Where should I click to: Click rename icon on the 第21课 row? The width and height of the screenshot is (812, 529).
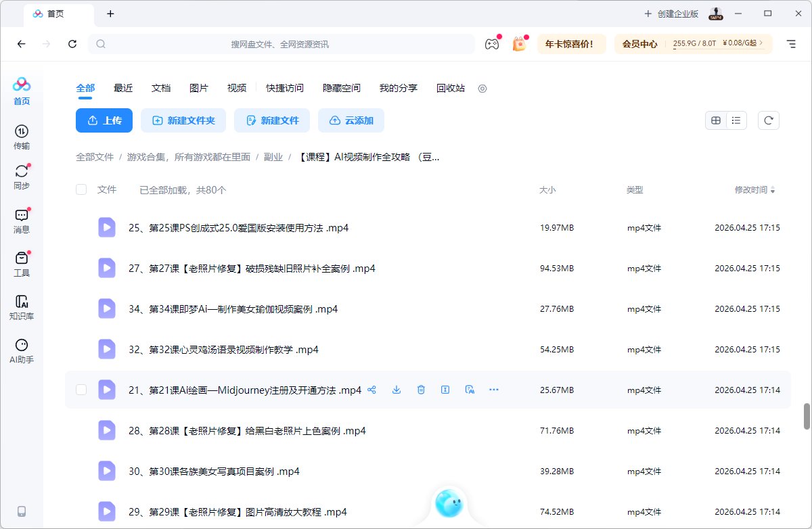445,390
